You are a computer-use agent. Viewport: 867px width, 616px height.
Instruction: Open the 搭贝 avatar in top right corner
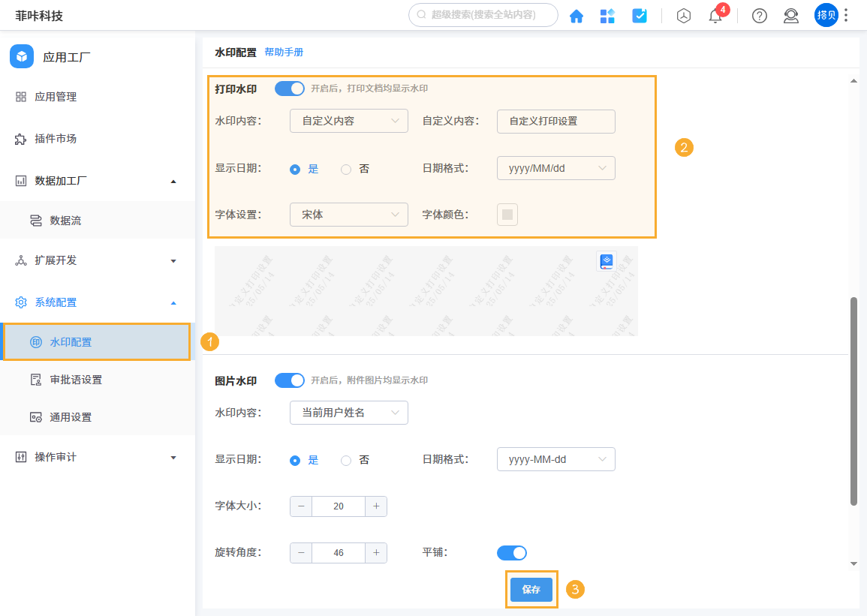click(x=826, y=15)
